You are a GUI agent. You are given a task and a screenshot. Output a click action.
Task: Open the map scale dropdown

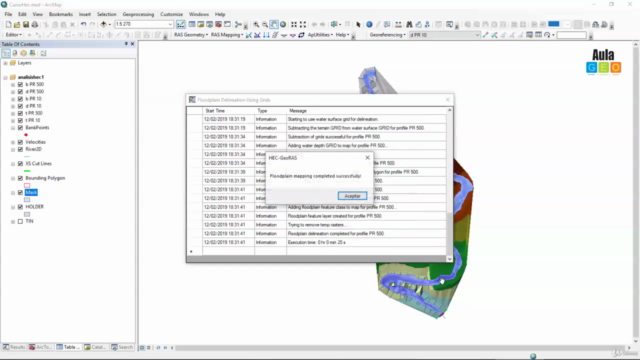(x=170, y=24)
